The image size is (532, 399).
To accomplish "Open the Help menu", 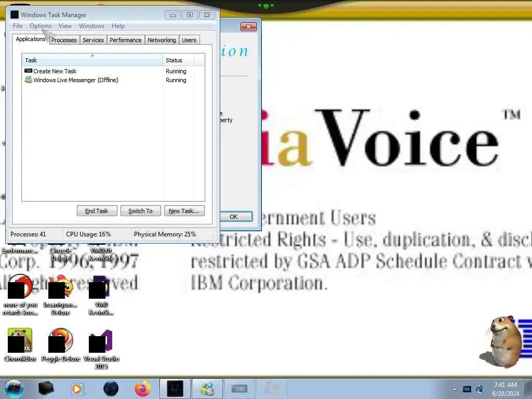I will [118, 26].
